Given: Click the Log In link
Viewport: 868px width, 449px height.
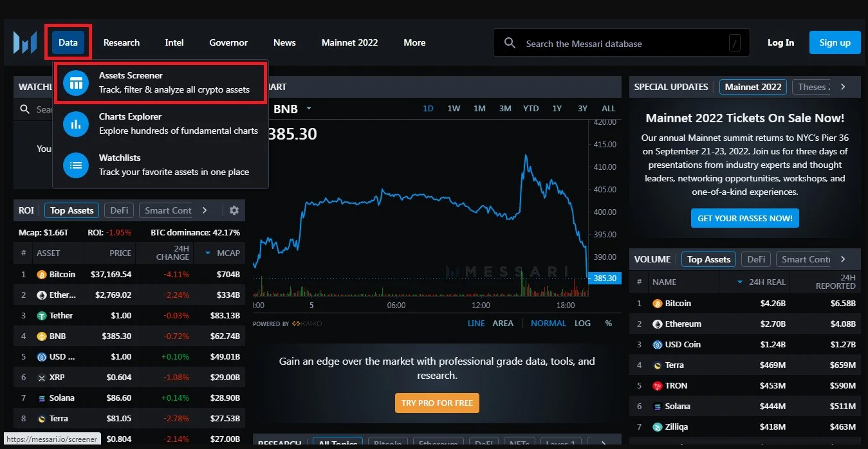Looking at the screenshot, I should coord(780,42).
